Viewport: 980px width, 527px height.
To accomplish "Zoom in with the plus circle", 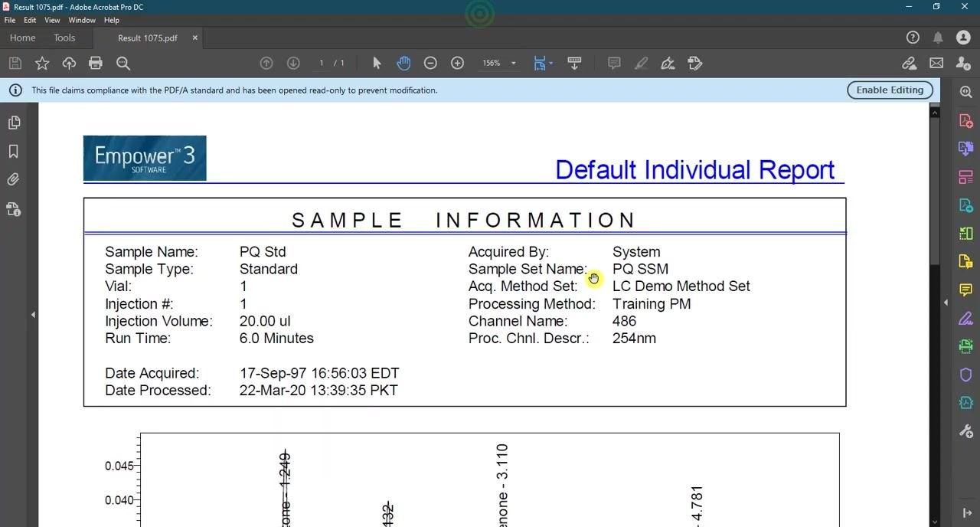I will (x=457, y=63).
